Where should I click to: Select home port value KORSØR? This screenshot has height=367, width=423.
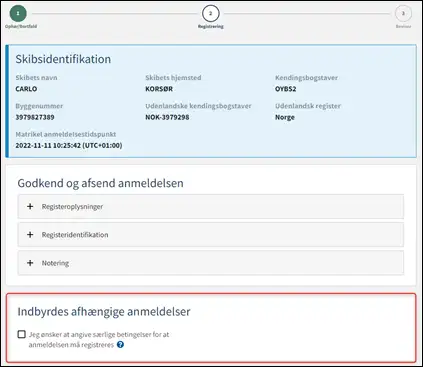tap(159, 89)
